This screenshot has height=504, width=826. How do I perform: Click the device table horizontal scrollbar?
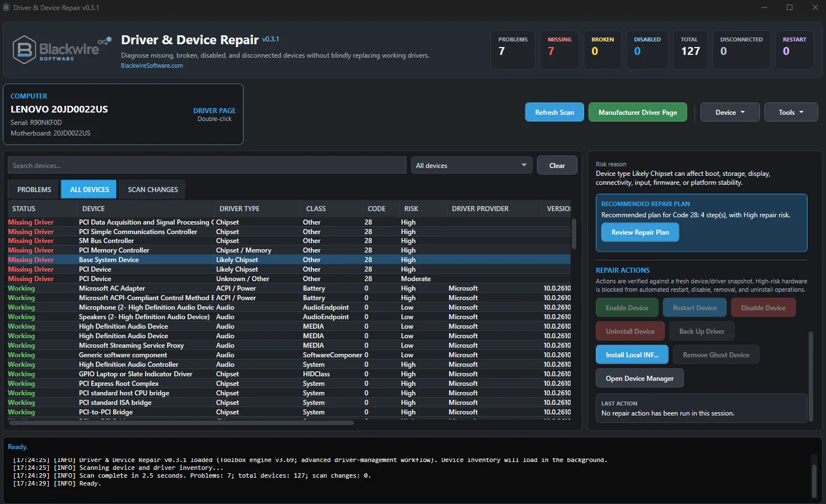(x=181, y=423)
